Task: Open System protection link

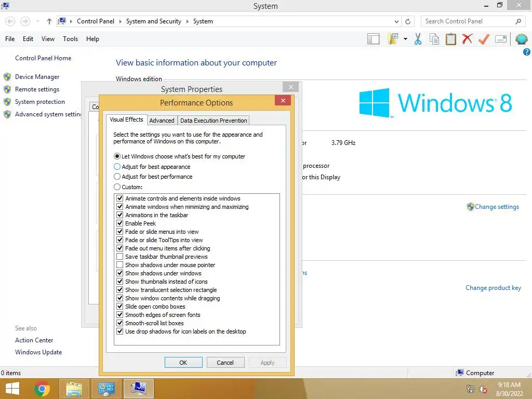Action: (39, 102)
